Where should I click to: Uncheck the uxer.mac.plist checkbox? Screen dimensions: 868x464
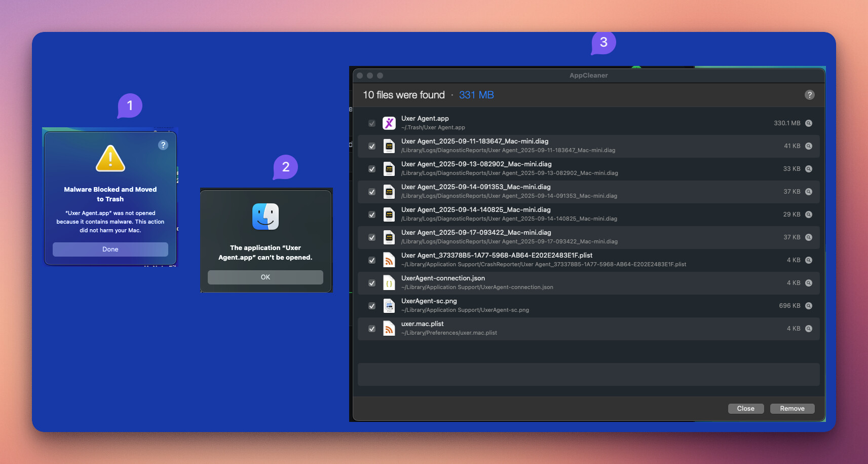pos(372,329)
